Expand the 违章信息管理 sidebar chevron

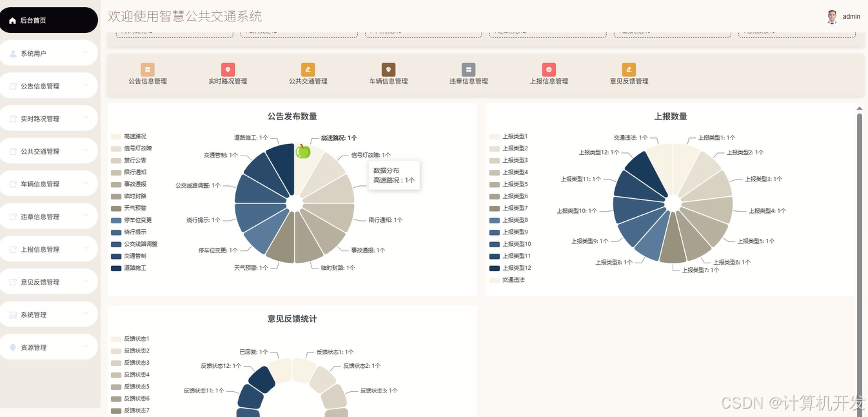tap(86, 215)
